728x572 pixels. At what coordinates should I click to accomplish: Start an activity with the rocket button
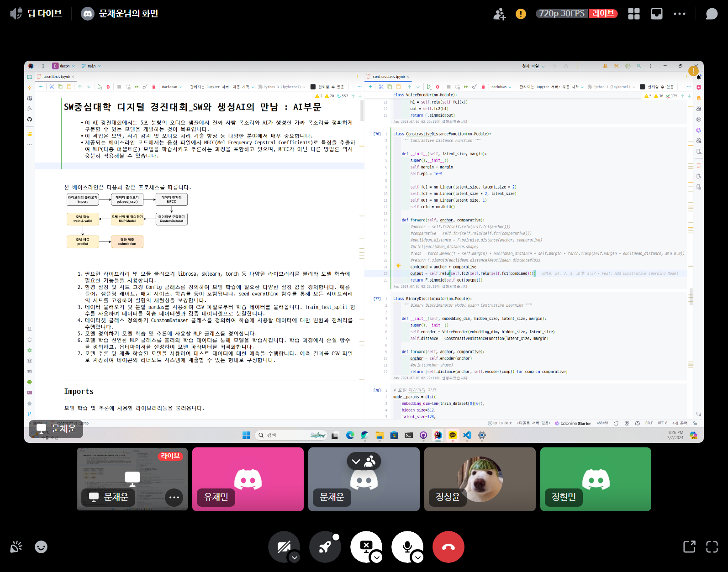pyautogui.click(x=325, y=546)
